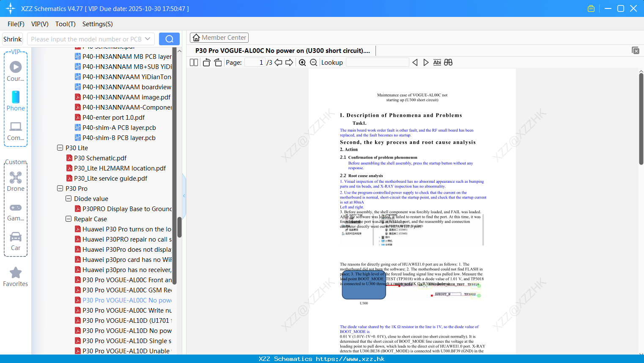The image size is (644, 363).
Task: Zoom out of the document
Action: click(x=314, y=63)
